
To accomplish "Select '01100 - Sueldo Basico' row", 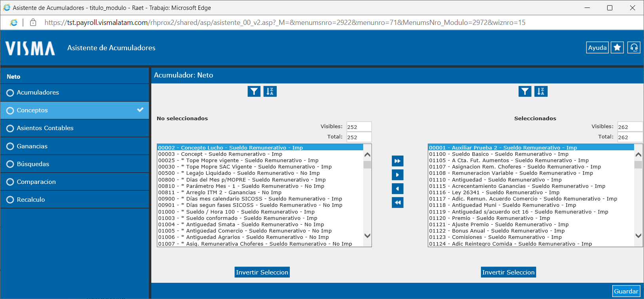I will pyautogui.click(x=531, y=154).
